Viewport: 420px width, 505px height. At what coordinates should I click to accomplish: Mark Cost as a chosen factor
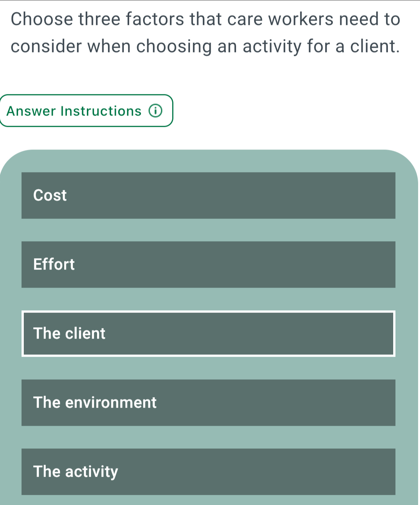tap(208, 196)
